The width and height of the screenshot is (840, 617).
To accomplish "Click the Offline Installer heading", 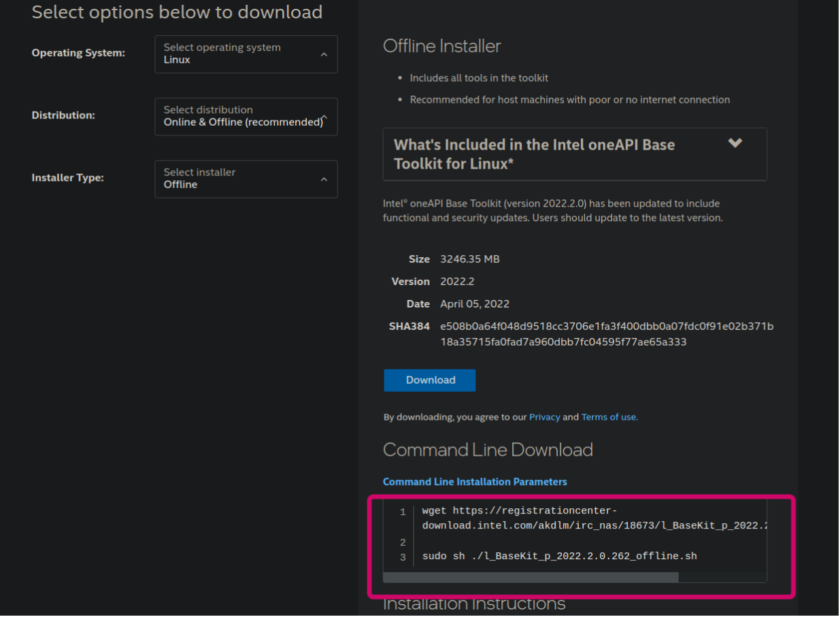I will click(x=441, y=46).
